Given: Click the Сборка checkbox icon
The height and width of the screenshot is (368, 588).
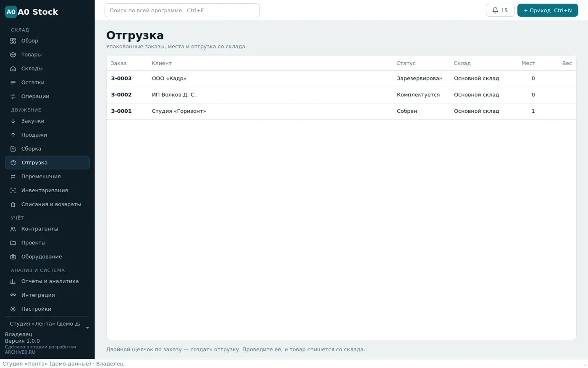Looking at the screenshot, I should 13,149.
